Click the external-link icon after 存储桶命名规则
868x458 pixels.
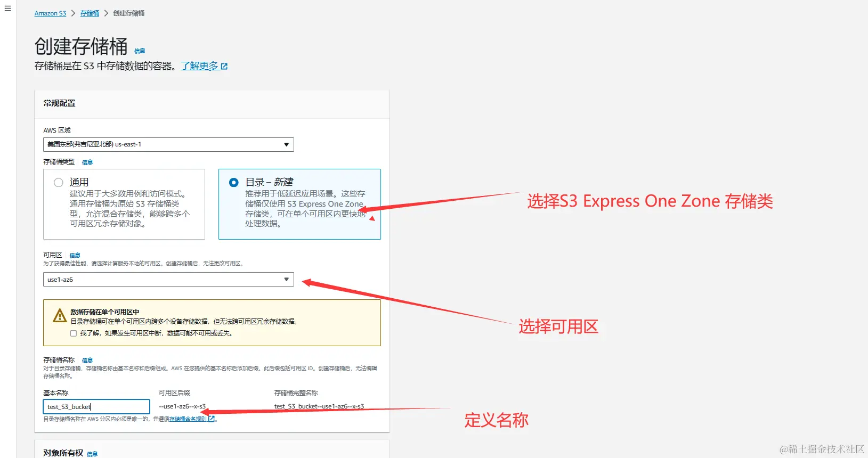pyautogui.click(x=212, y=419)
